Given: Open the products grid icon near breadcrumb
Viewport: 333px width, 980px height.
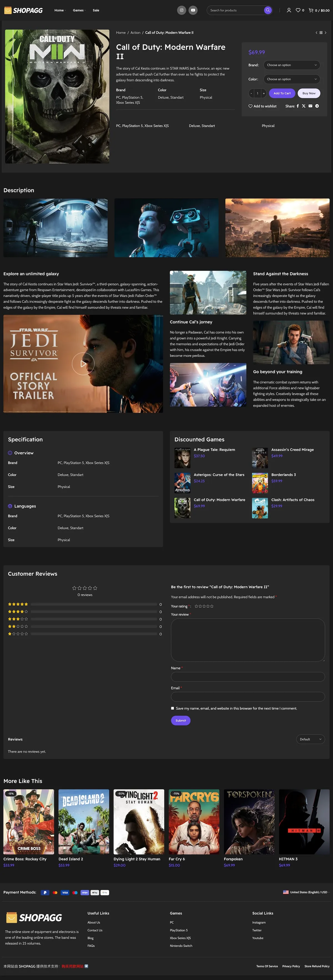Looking at the screenshot, I should tap(321, 33).
